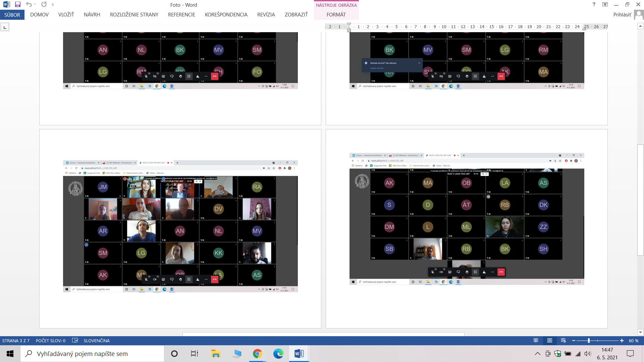Viewport: 644px width, 362px height.
Task: Select the bottom-left meeting screenshot with webcams
Action: (180, 226)
